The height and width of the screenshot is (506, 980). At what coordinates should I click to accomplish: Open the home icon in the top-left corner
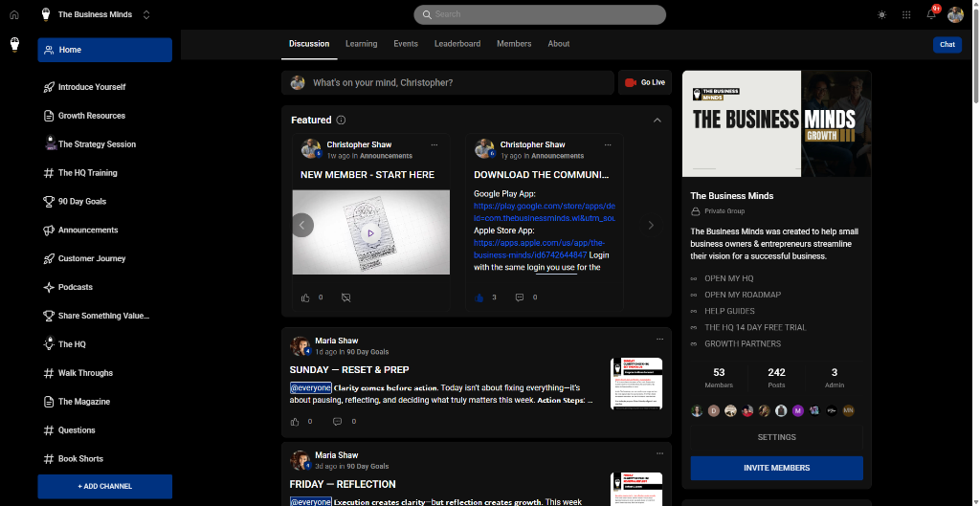click(13, 14)
